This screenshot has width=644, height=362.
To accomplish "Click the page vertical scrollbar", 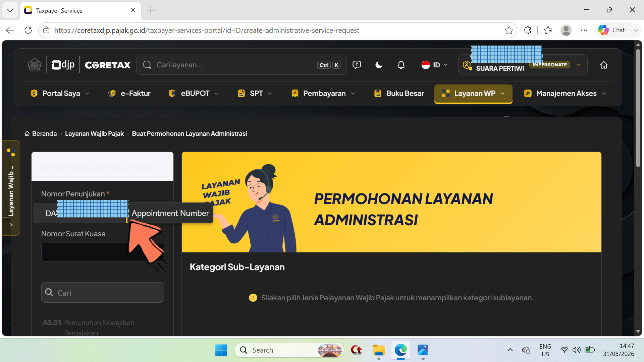I will 638,188.
